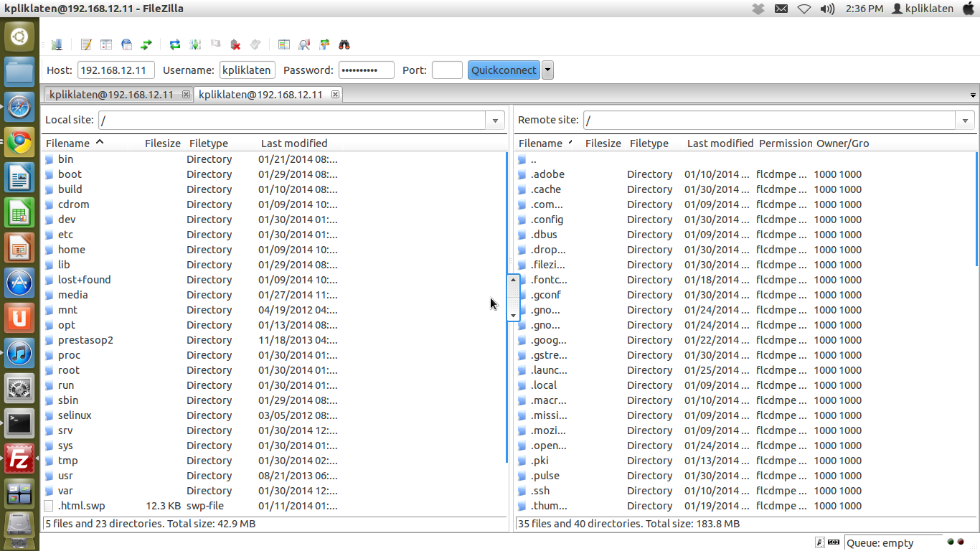Close the first connection tab
Screen dimensions: 980x551
[x=186, y=94]
